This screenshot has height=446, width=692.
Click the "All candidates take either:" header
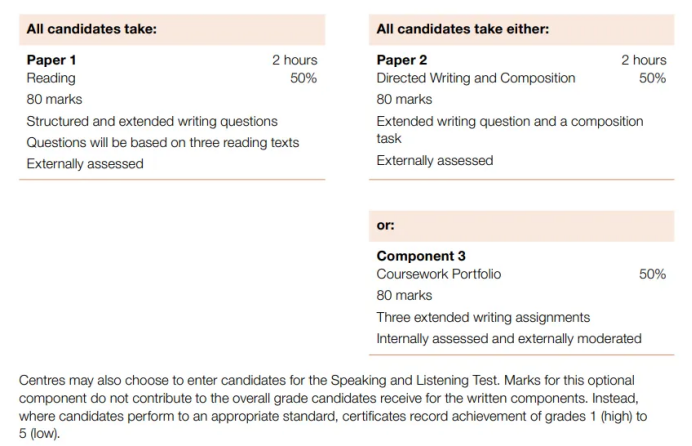point(462,30)
